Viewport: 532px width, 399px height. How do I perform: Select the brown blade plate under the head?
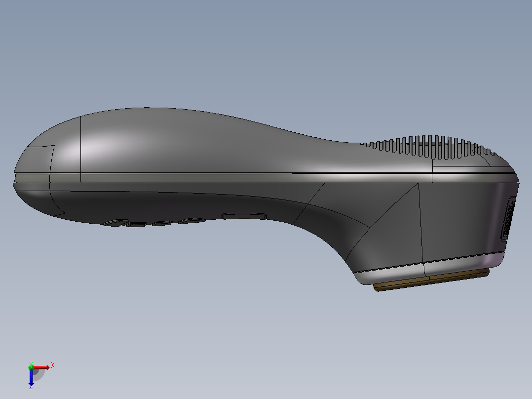pyautogui.click(x=431, y=279)
